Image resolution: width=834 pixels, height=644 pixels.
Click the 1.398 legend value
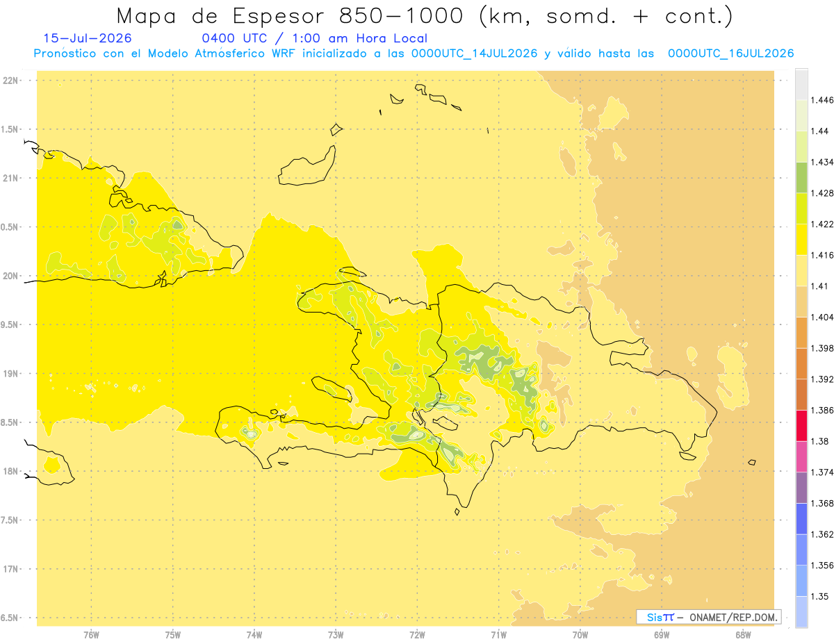coord(822,348)
